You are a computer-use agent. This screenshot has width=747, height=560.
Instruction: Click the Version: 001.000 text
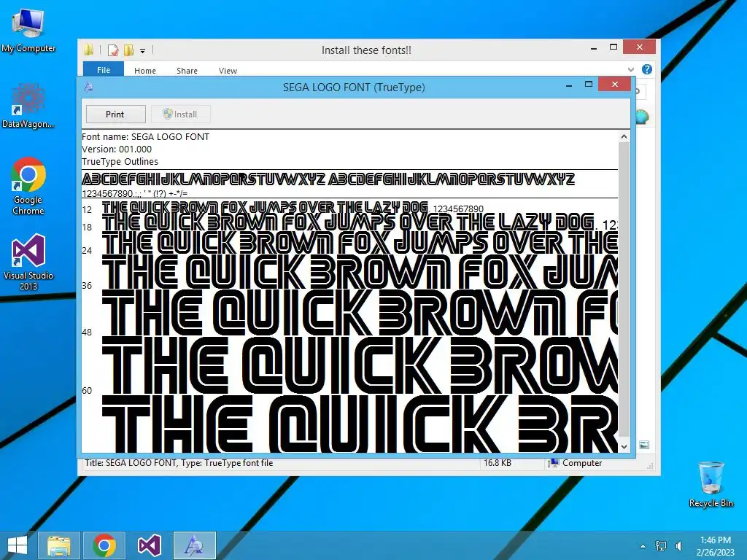(x=117, y=149)
